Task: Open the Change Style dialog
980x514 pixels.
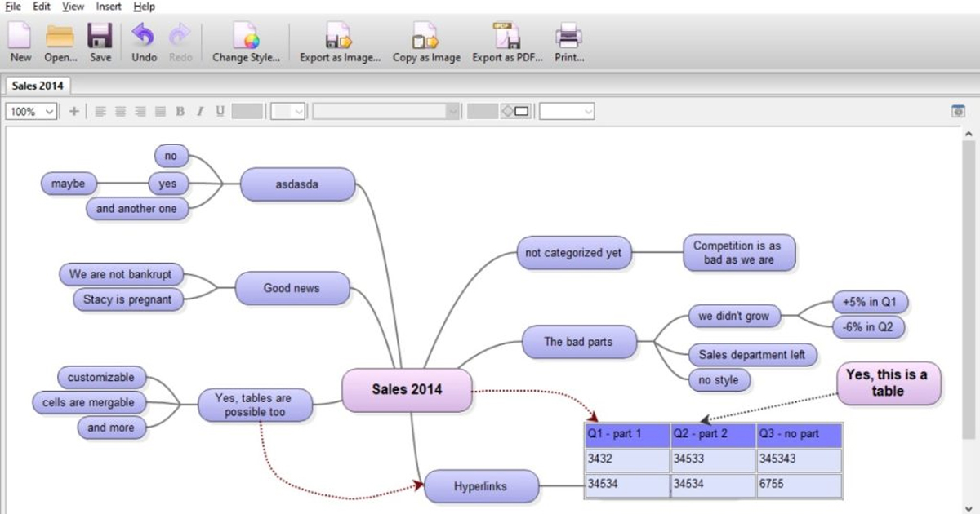Action: [x=246, y=42]
